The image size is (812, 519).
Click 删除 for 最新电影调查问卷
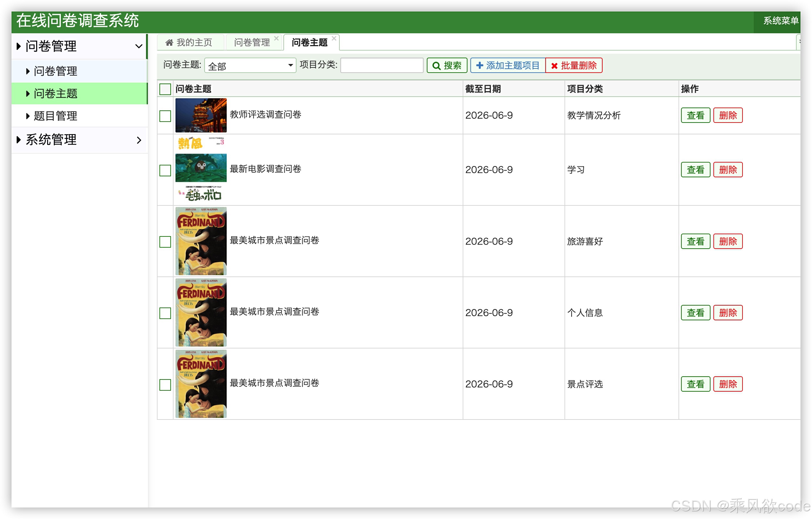(x=728, y=170)
